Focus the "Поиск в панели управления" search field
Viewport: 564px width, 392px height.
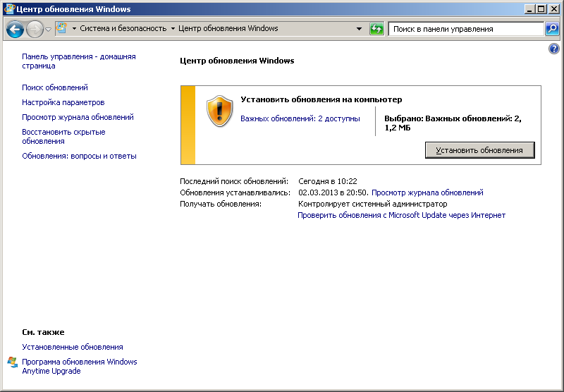coord(466,29)
